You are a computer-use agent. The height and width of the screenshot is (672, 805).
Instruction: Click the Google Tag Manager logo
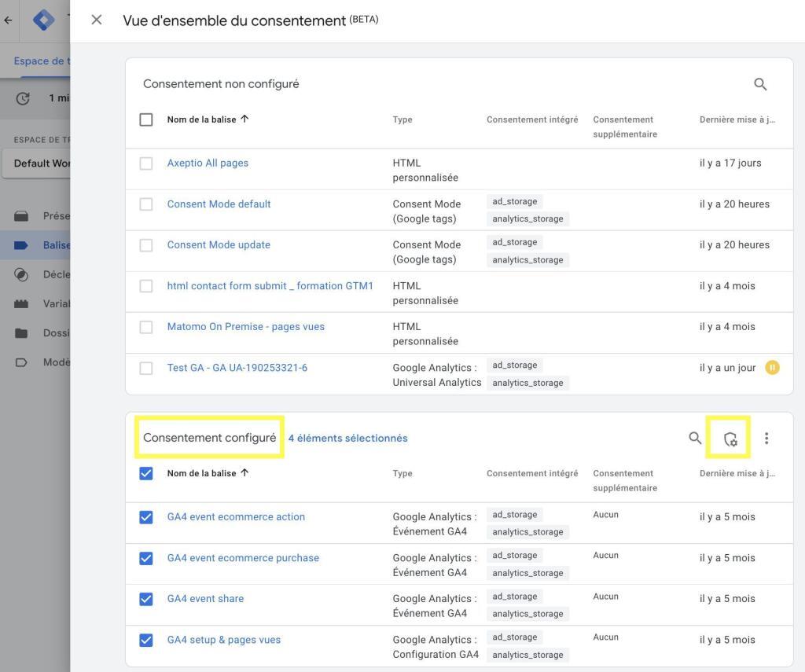(44, 20)
